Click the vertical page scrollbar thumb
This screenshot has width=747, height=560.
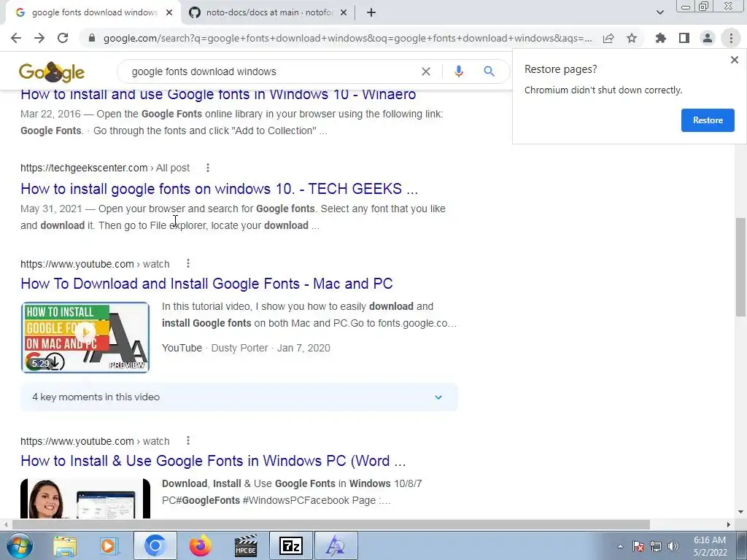[x=740, y=267]
